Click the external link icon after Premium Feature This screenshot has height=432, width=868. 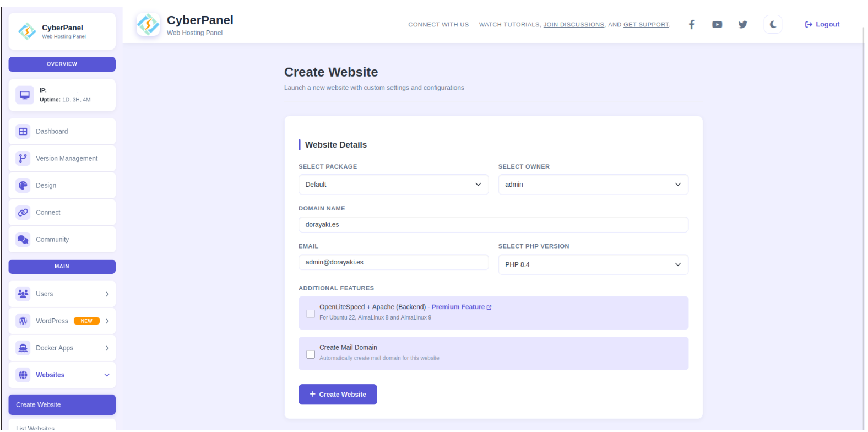[489, 307]
